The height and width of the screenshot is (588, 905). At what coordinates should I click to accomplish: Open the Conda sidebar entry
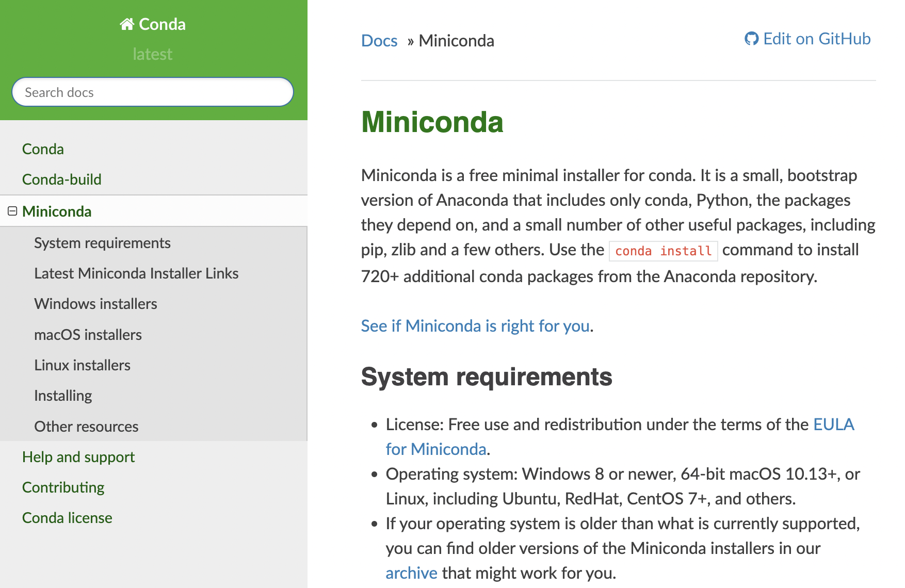43,149
